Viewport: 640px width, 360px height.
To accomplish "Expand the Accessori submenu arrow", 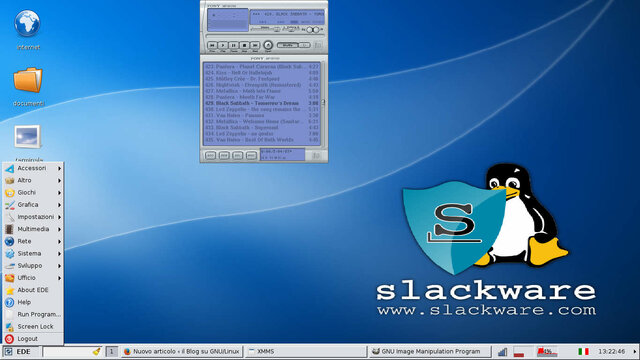I will point(59,168).
